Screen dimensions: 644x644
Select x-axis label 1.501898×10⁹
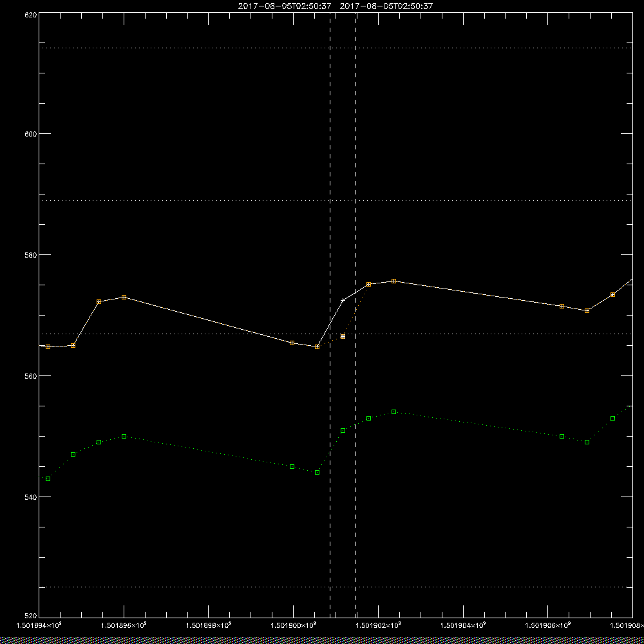tap(209, 625)
